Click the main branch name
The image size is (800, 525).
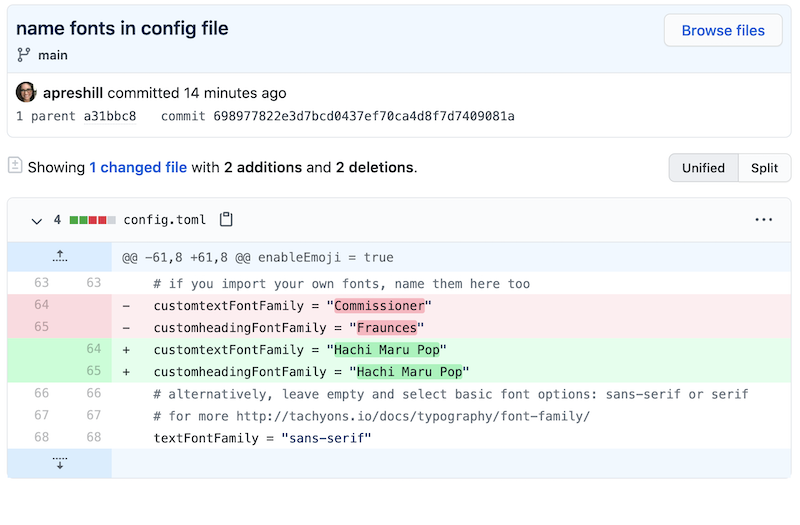53,55
